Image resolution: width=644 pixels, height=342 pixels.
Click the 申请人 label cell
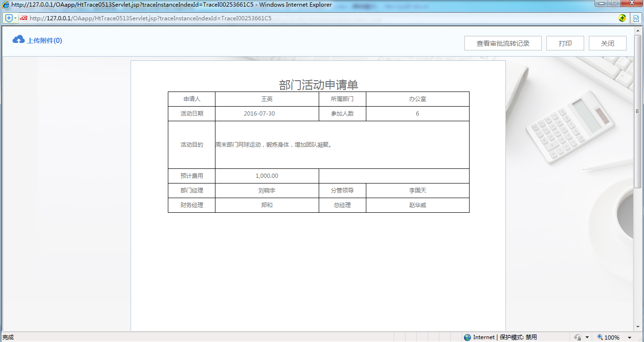tap(192, 99)
